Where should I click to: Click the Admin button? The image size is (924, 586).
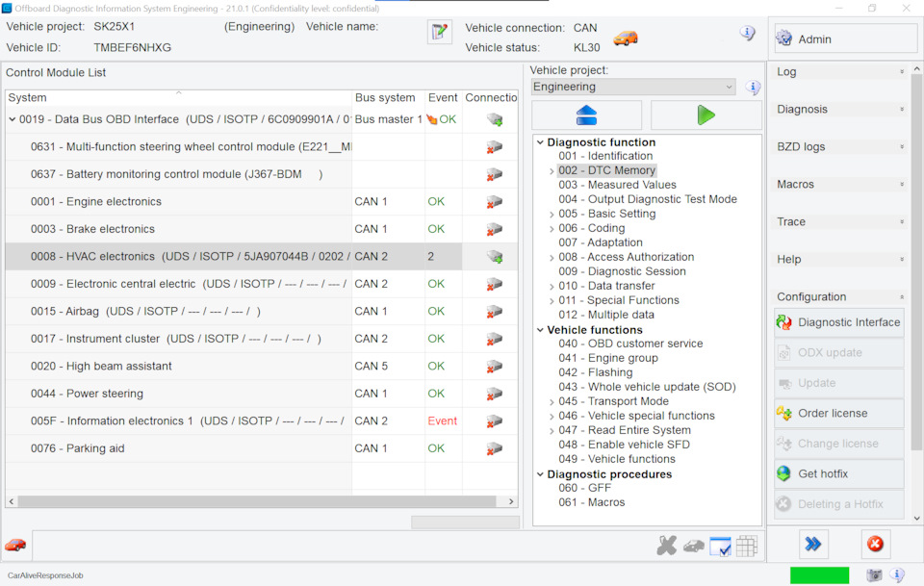[846, 38]
